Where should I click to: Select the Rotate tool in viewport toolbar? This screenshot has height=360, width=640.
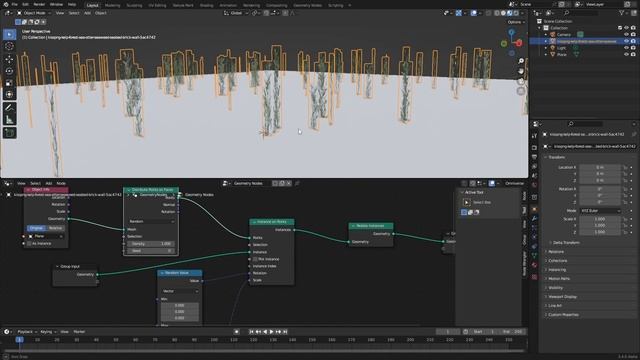coord(9,71)
